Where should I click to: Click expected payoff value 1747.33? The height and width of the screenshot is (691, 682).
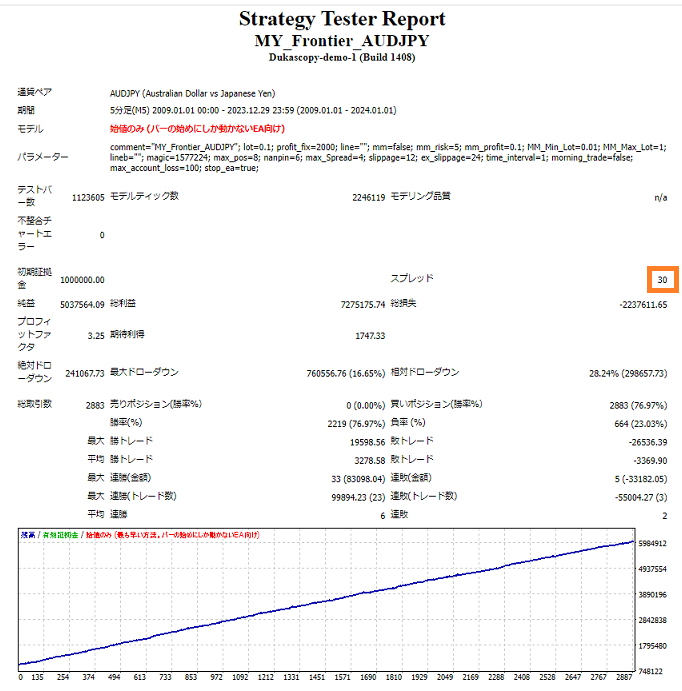[370, 336]
